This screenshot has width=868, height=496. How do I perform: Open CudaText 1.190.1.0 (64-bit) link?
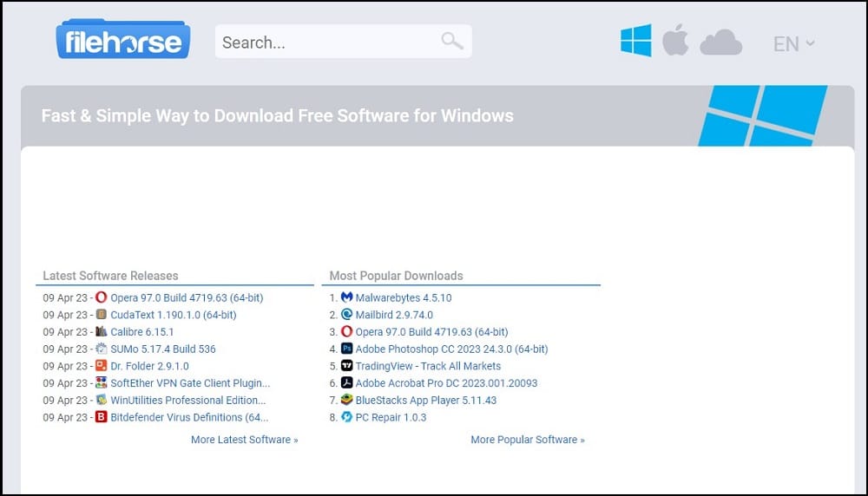point(174,315)
